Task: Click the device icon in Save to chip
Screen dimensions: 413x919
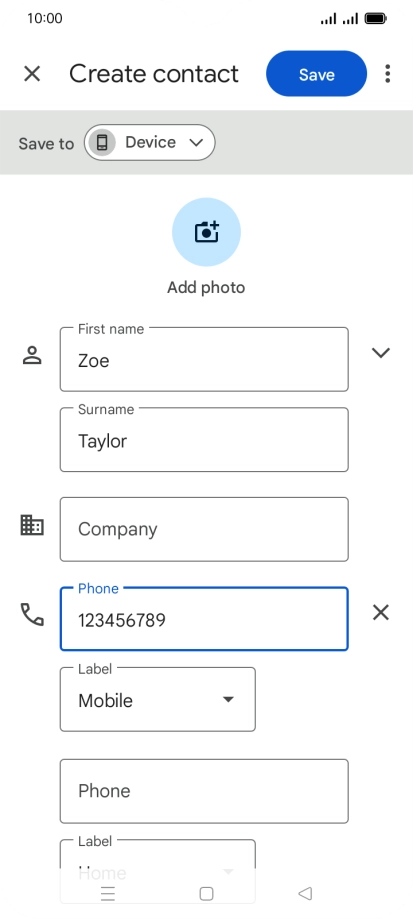Action: coord(102,142)
